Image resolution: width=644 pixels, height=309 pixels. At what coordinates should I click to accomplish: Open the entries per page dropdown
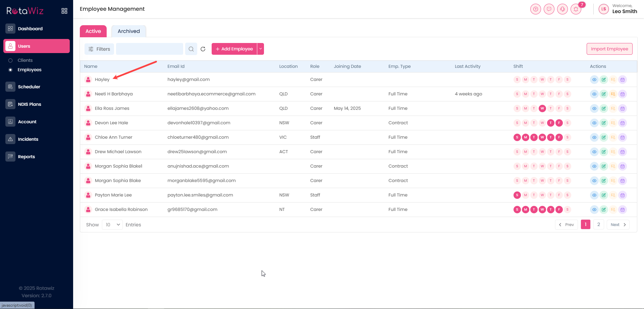pos(112,225)
